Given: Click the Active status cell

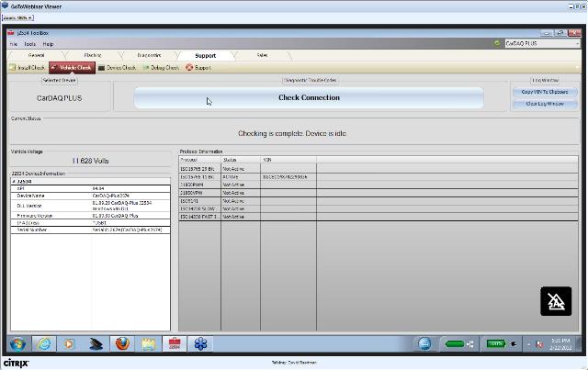Looking at the screenshot, I should tap(241, 176).
